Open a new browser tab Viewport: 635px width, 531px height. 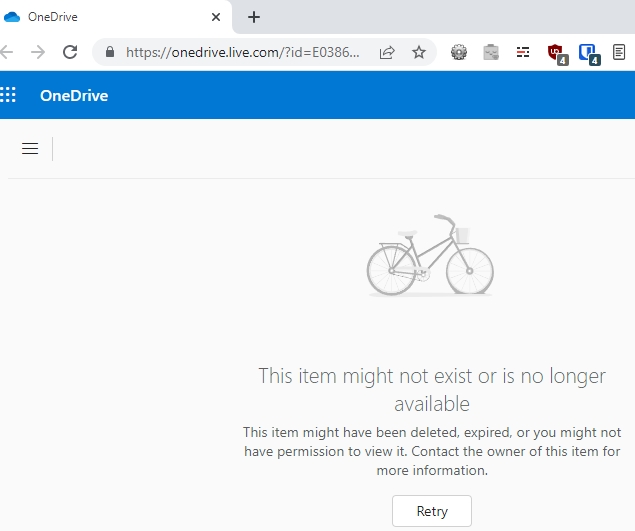254,17
